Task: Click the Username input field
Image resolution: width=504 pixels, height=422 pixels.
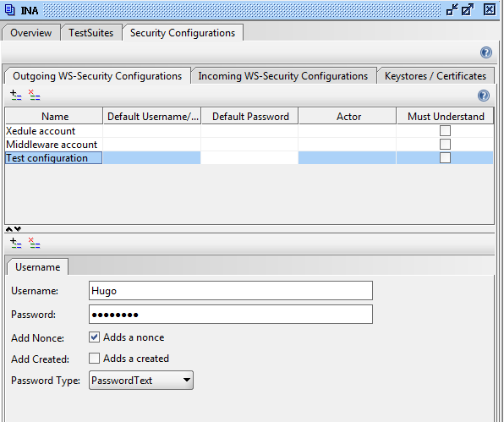Action: coord(231,291)
